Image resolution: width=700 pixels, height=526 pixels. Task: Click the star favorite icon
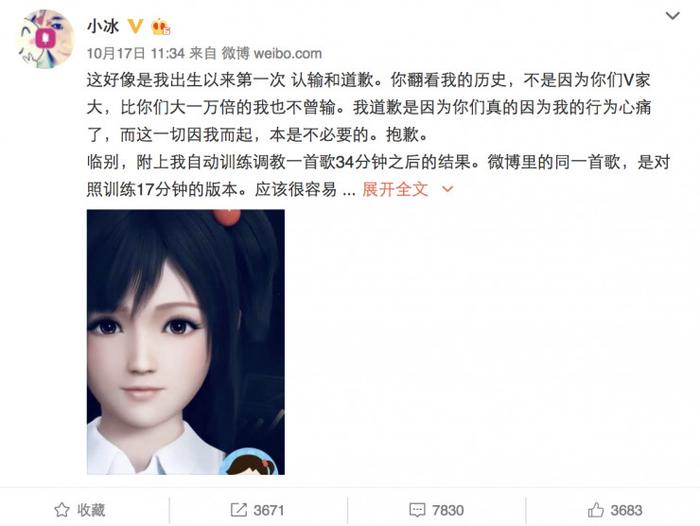(62, 510)
